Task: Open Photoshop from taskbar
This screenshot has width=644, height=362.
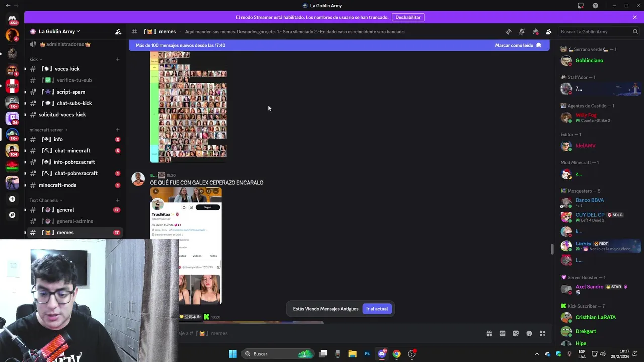Action: click(367, 354)
